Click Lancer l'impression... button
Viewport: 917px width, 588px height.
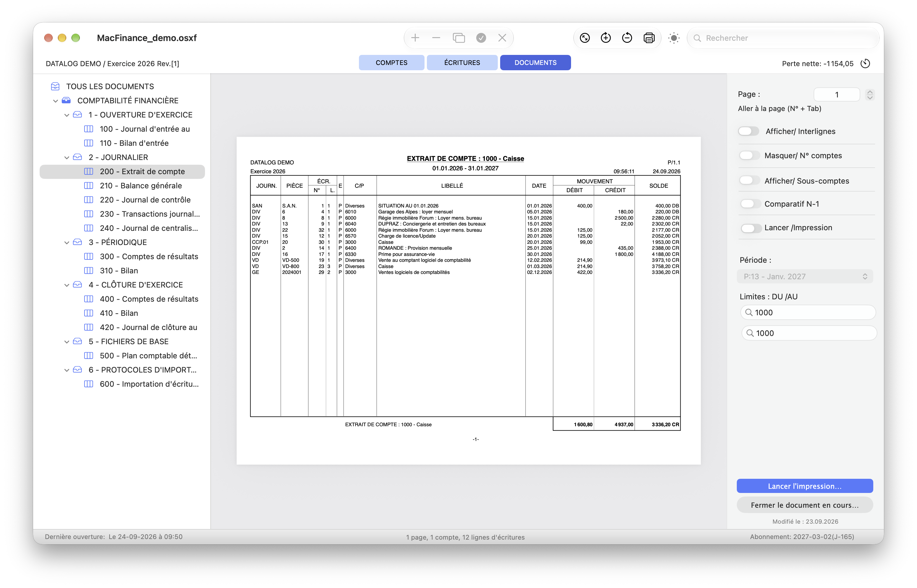click(x=805, y=486)
